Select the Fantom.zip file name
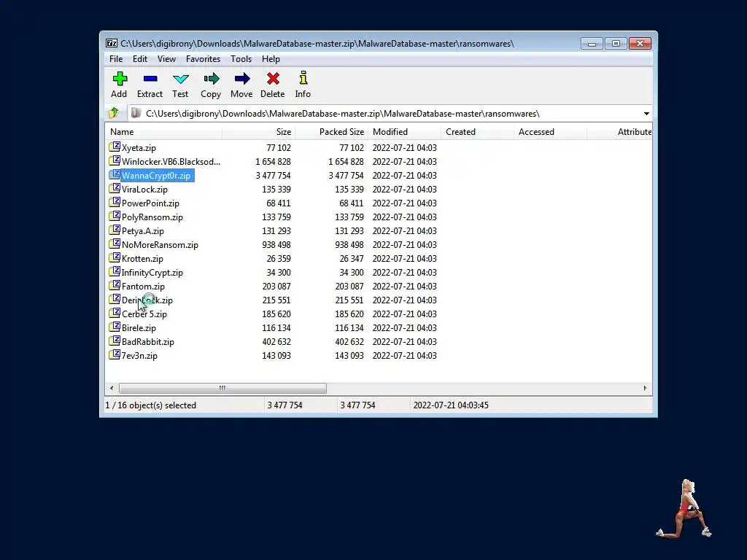 click(143, 286)
